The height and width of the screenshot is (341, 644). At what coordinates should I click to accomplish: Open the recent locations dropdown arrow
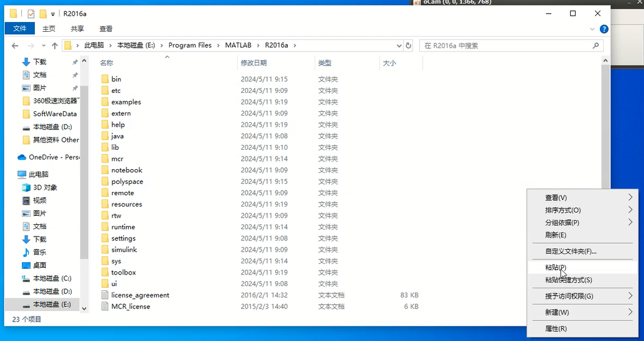coord(43,46)
